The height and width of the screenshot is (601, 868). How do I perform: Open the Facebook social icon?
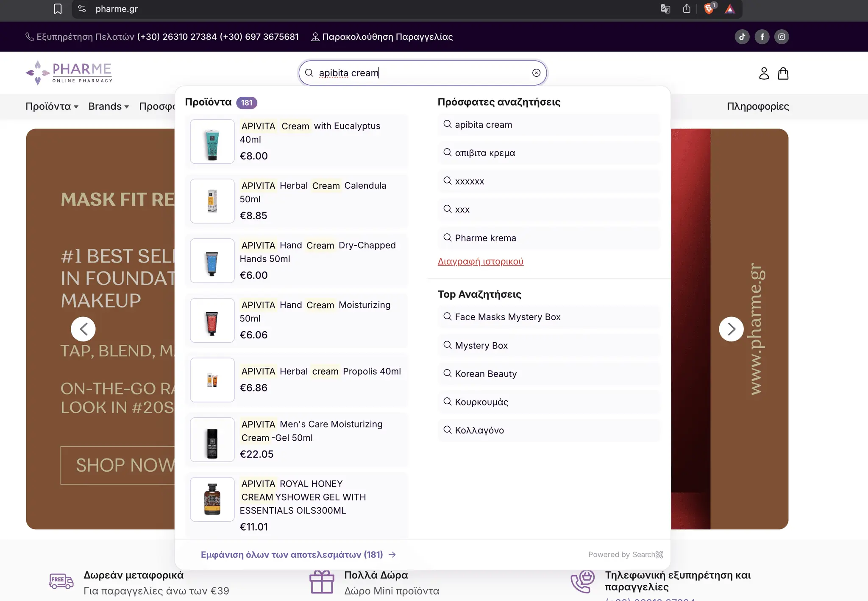pyautogui.click(x=762, y=37)
